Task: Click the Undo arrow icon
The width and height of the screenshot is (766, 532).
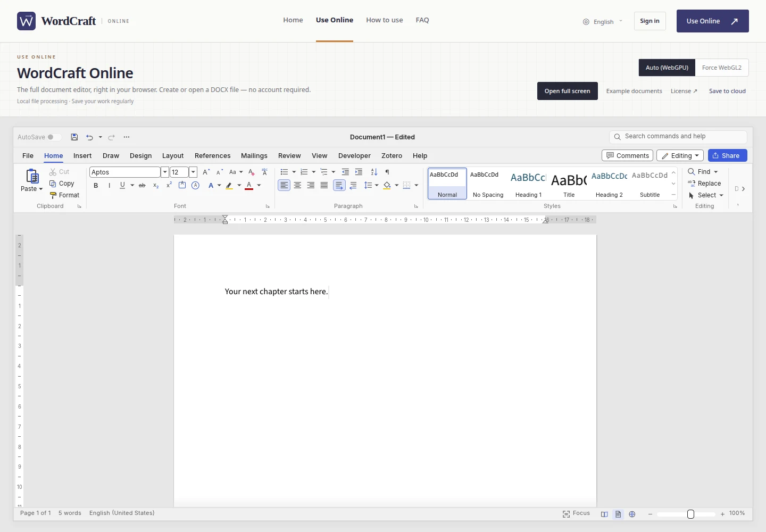Action: click(89, 137)
